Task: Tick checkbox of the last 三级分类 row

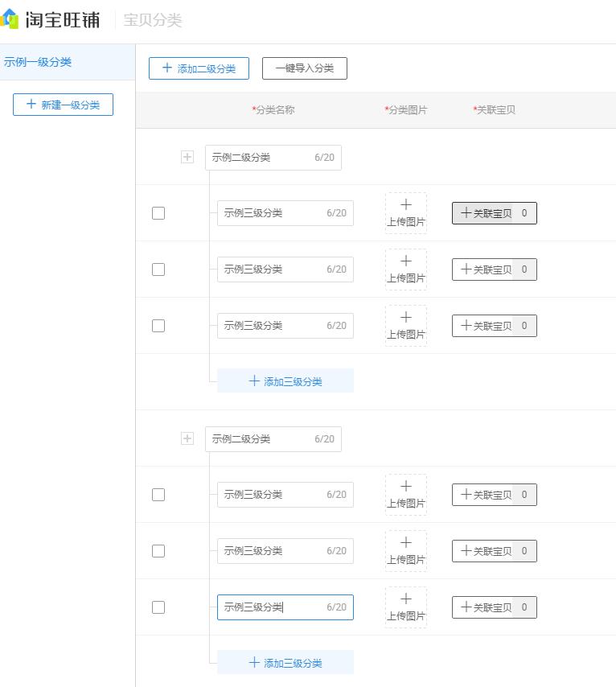Action: coord(158,607)
